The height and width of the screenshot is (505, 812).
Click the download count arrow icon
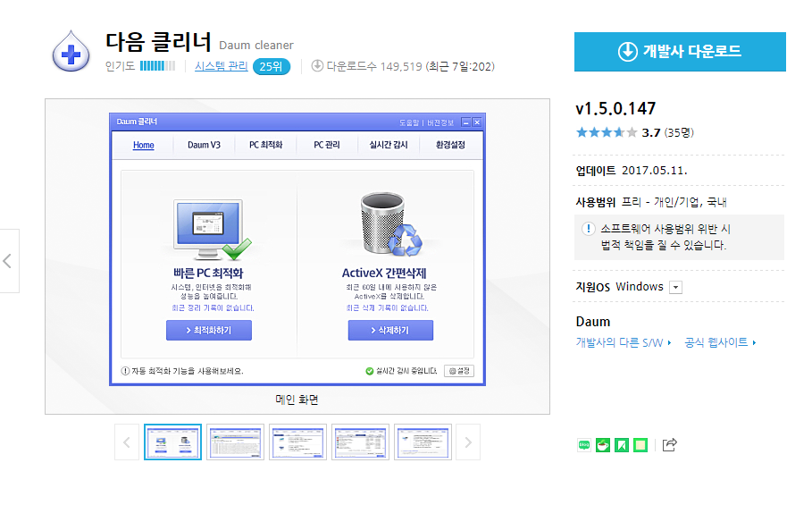[317, 66]
